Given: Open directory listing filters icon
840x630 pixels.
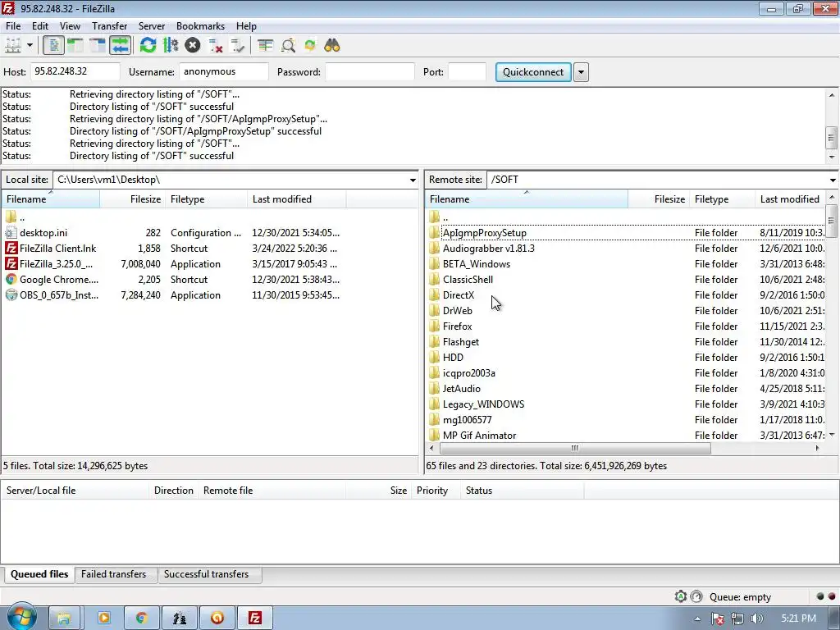Looking at the screenshot, I should tap(265, 46).
